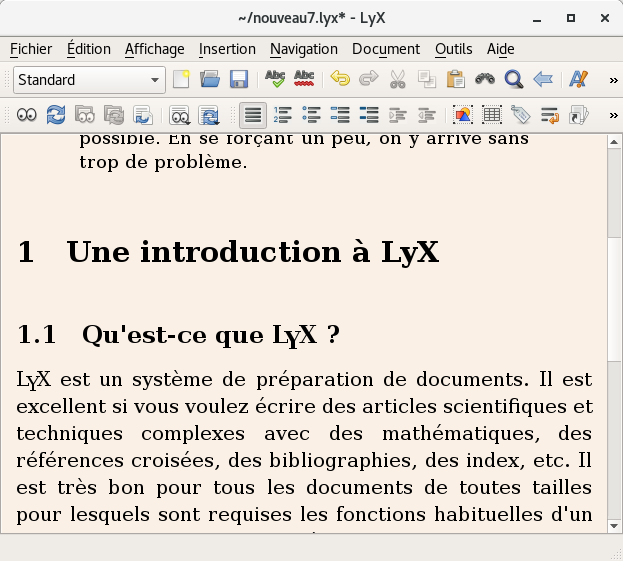Viewport: 623px width, 561px height.
Task: Navigate back with the blue arrow icon
Action: click(543, 79)
